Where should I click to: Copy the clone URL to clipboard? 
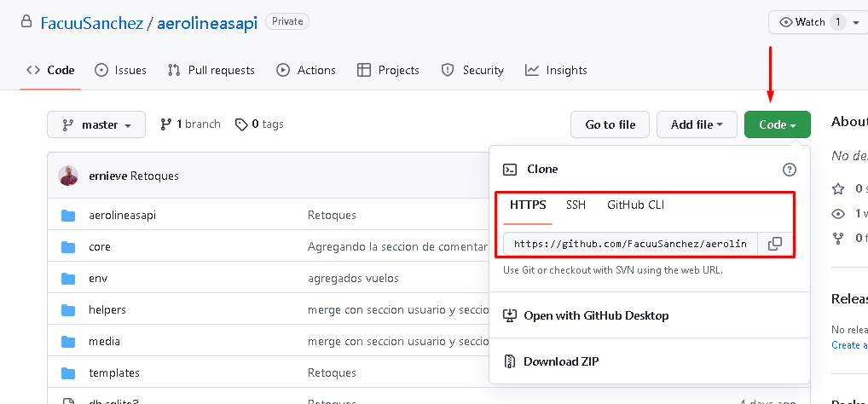tap(775, 244)
